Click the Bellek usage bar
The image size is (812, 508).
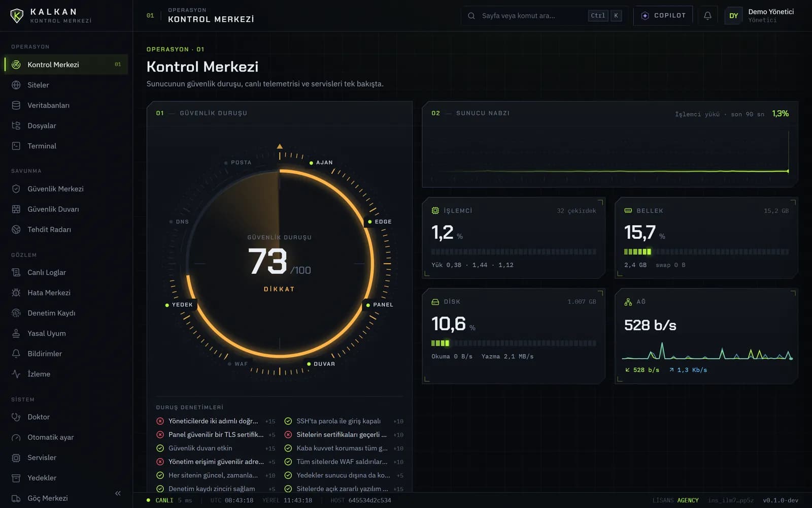(706, 251)
